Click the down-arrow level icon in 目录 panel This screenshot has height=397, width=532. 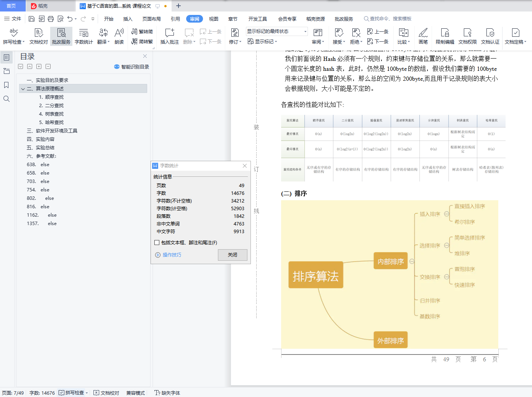point(21,67)
